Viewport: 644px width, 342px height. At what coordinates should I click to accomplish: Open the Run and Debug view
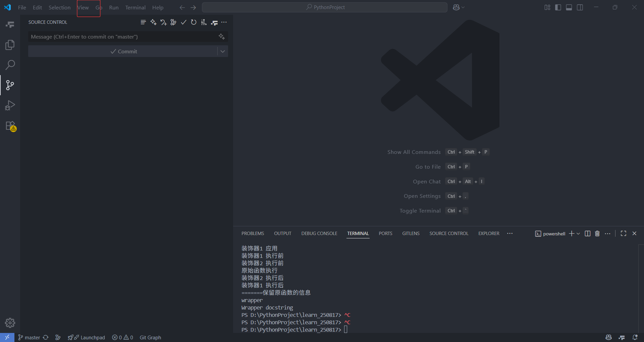10,105
